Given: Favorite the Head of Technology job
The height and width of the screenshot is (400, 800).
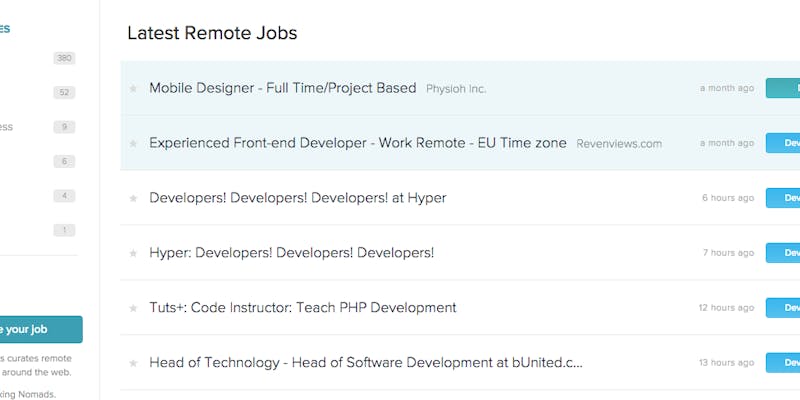Looking at the screenshot, I should (x=133, y=363).
